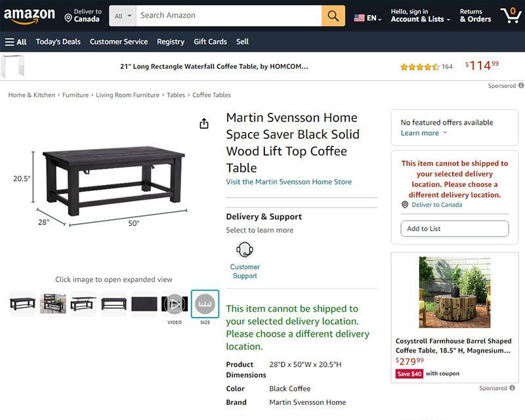Click the Coffee Tables breadcrumb link

tap(211, 95)
